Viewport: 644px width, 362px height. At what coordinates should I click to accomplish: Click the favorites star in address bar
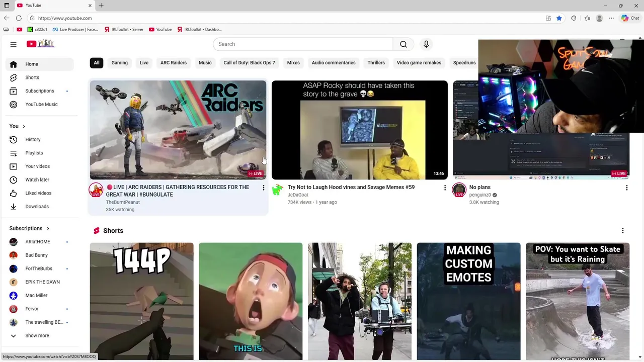pos(559,18)
